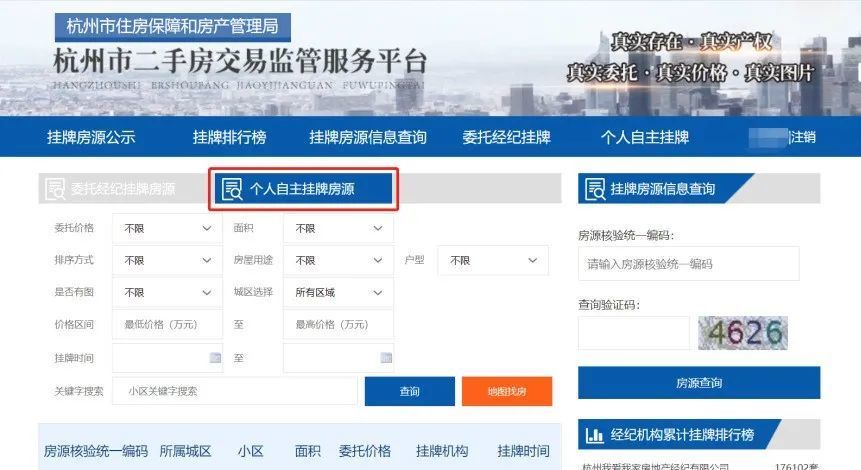
Task: Click the 房源查询 button
Action: tap(699, 383)
